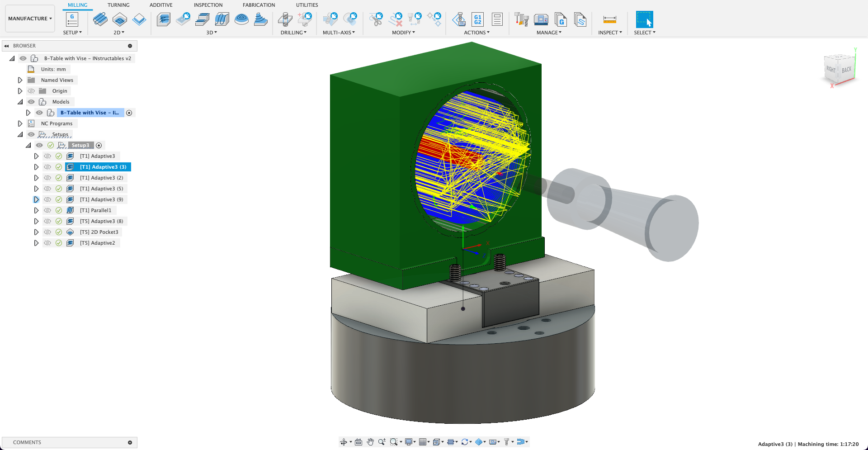The height and width of the screenshot is (450, 868).
Task: Show the [T5] Adaptive2 toolpath
Action: [47, 243]
